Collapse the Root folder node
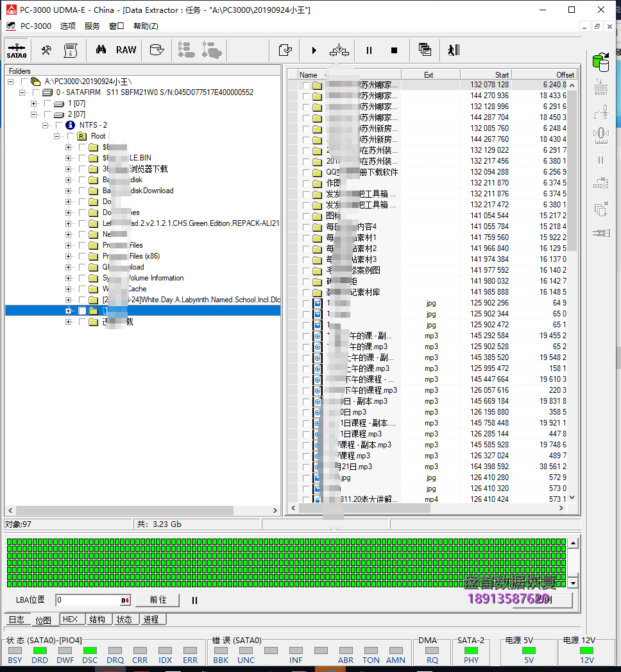Screen dimensions: 621x672 tap(57, 136)
